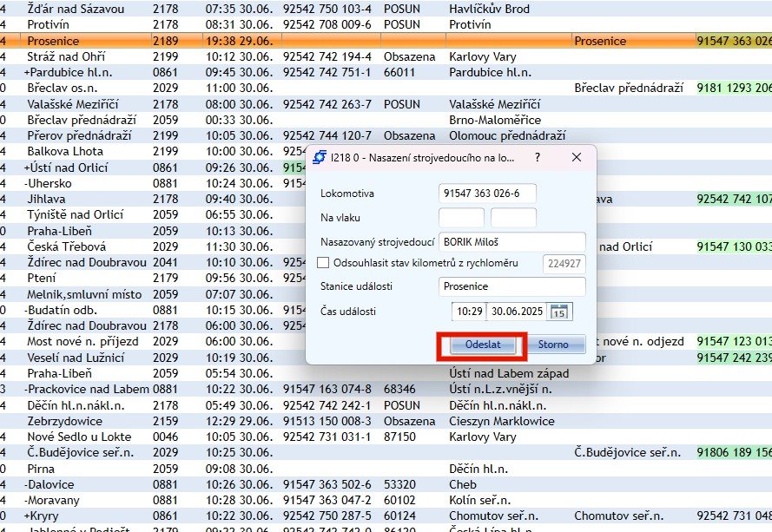Click the date field showing 30.06.2025

(518, 312)
